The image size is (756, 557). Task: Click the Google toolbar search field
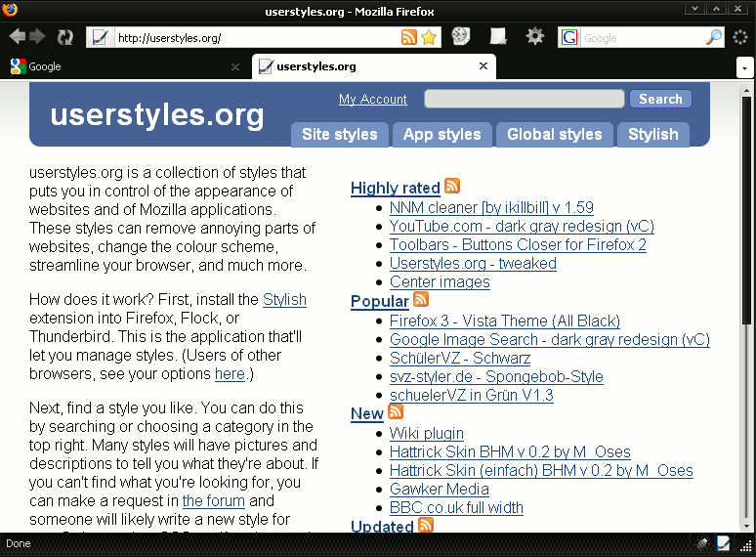(x=643, y=37)
